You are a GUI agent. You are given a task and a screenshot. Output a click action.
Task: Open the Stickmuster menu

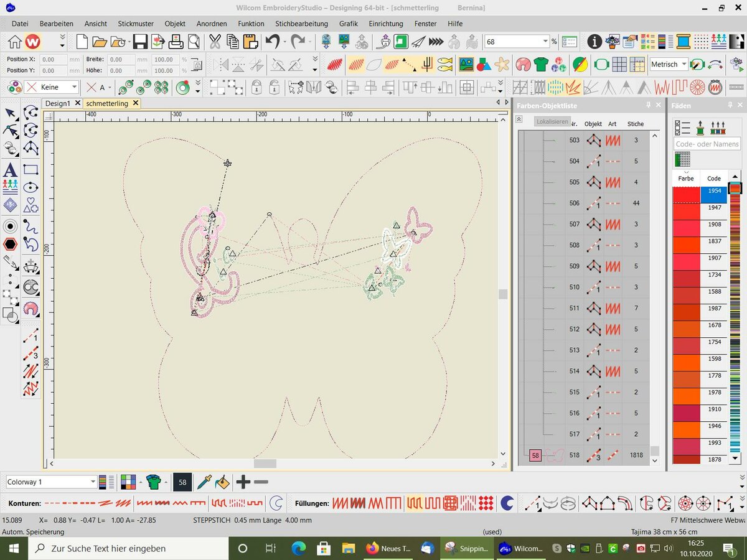tap(136, 24)
